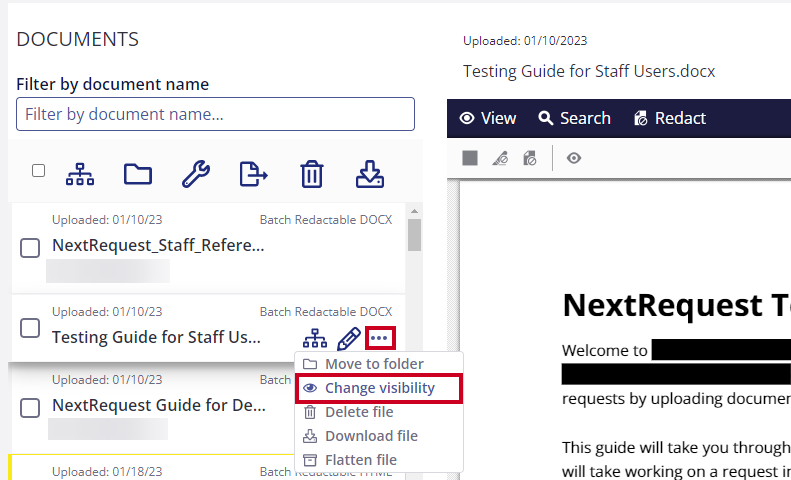Image resolution: width=791 pixels, height=480 pixels.
Task: Click the bulk delete trash icon
Action: click(312, 174)
